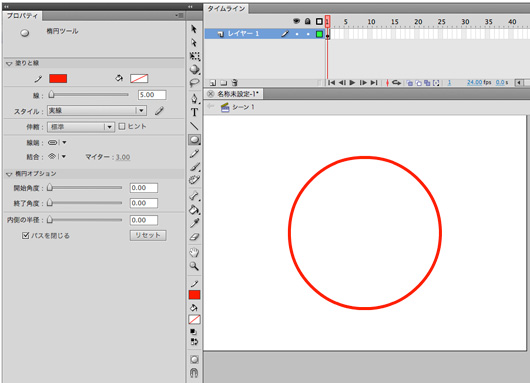
Task: Select the Brush tool
Action: coord(194,167)
